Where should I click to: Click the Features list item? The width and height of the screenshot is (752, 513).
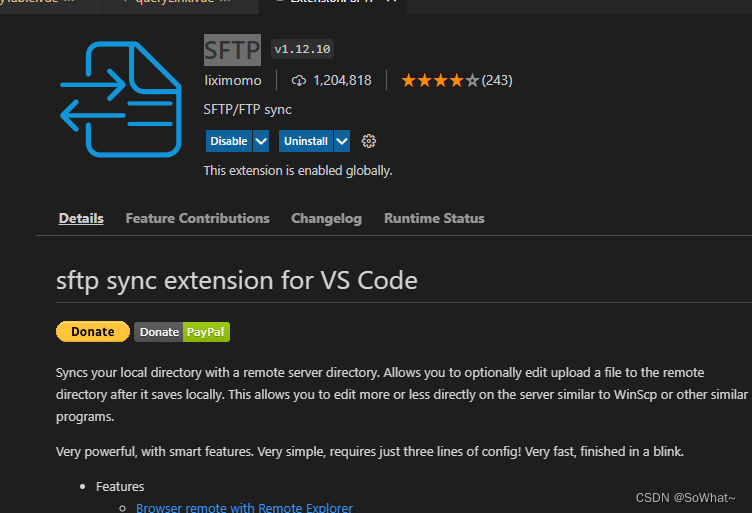pyautogui.click(x=120, y=487)
